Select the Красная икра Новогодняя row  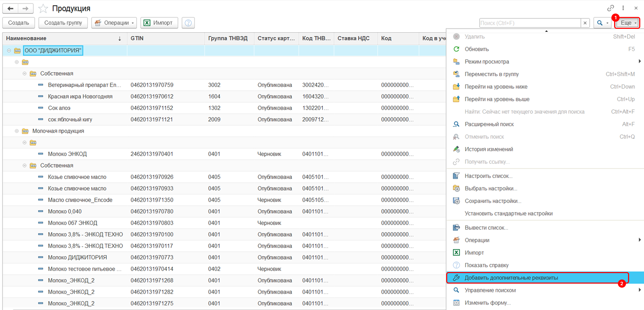tap(80, 97)
